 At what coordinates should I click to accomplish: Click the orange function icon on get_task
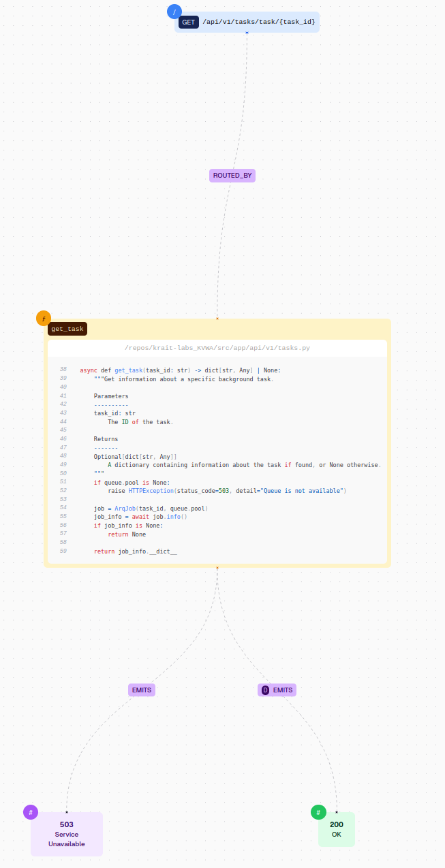(x=44, y=318)
